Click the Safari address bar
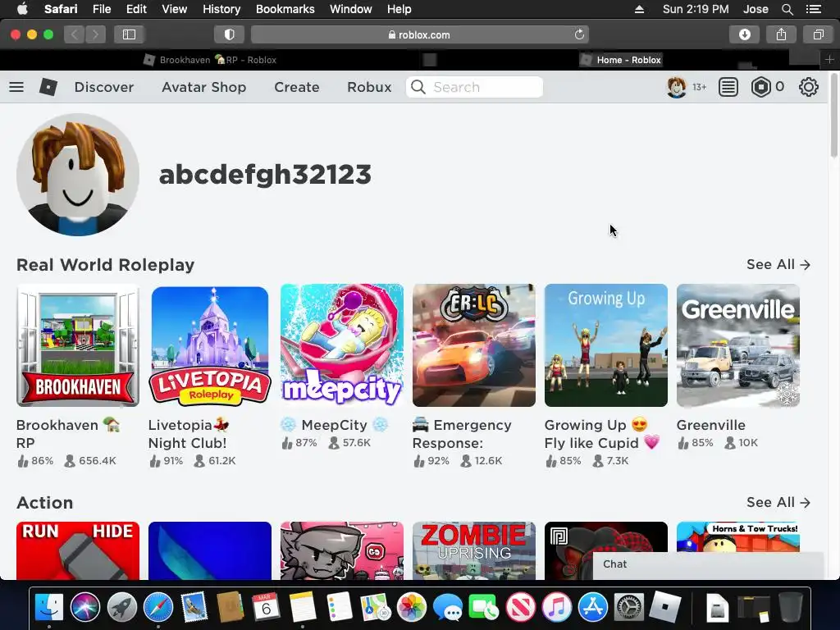 [419, 34]
